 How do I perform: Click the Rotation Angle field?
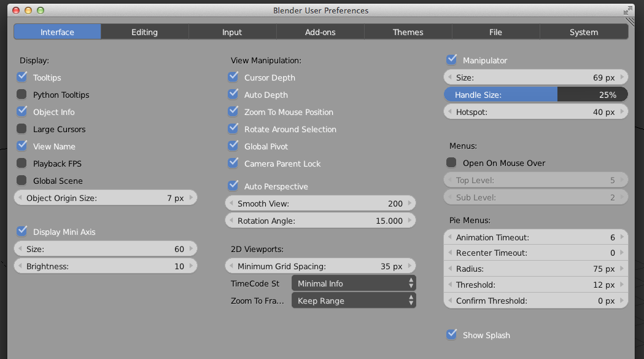[320, 221]
